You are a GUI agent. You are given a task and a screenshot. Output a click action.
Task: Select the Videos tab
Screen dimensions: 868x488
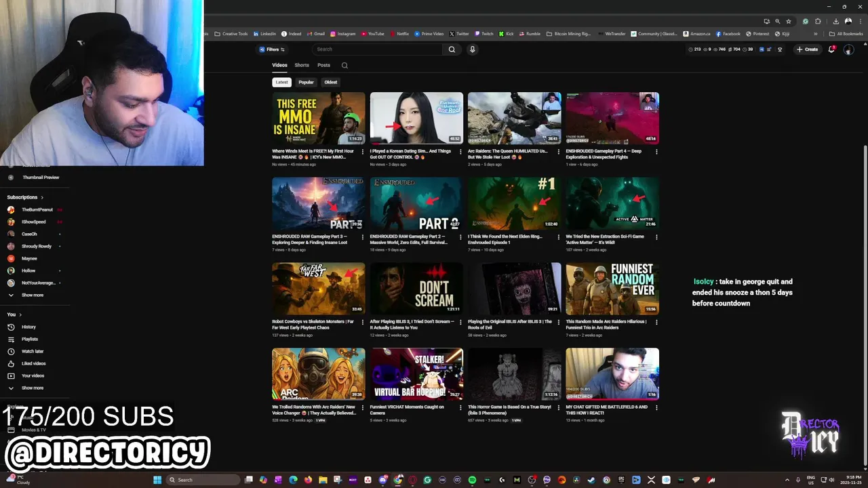click(x=279, y=65)
